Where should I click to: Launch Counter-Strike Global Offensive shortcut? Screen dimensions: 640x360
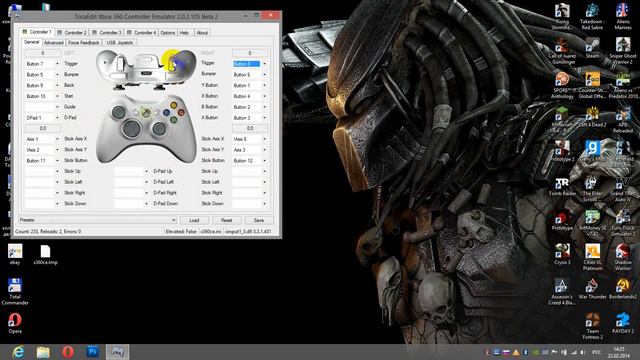click(592, 85)
